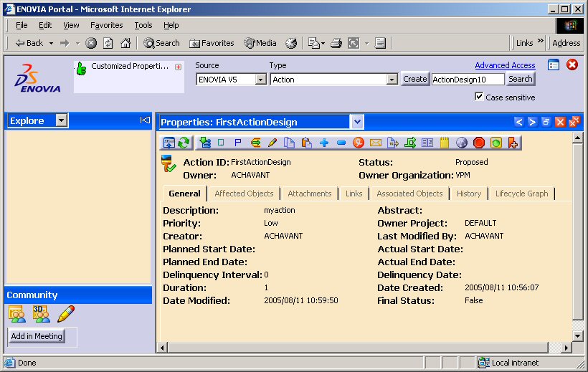Viewport: 588px width, 372px height.
Task: Click the two-column compare icon
Action: click(x=427, y=143)
